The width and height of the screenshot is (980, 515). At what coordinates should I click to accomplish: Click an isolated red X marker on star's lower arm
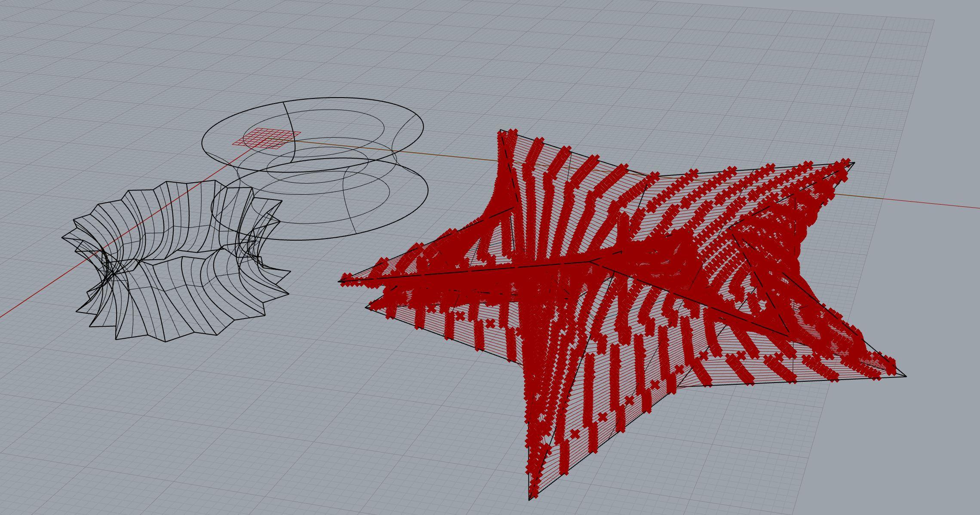(603, 417)
